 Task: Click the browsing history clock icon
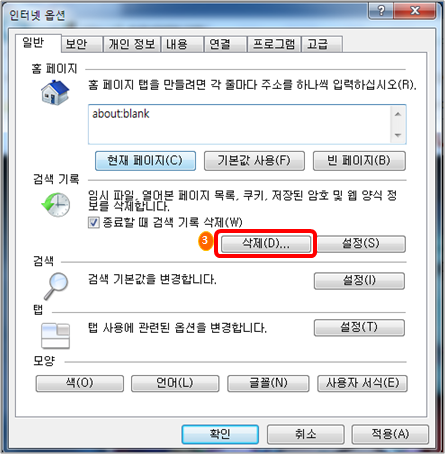tap(56, 204)
